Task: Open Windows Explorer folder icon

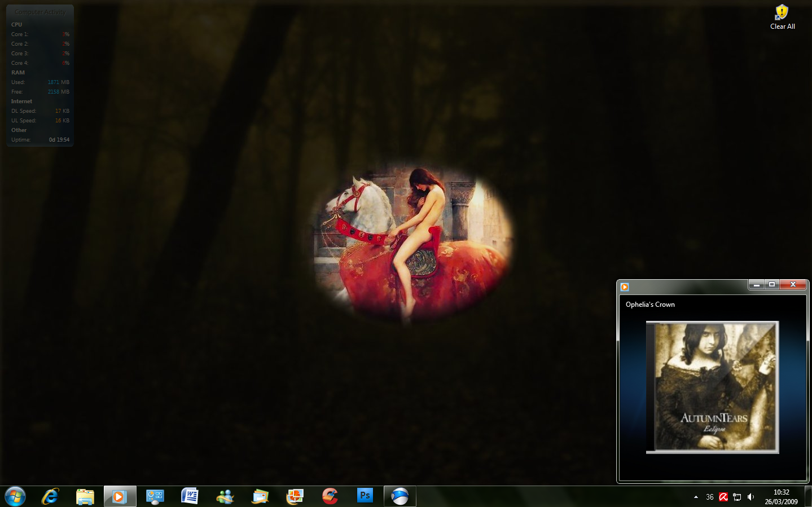Action: click(85, 496)
